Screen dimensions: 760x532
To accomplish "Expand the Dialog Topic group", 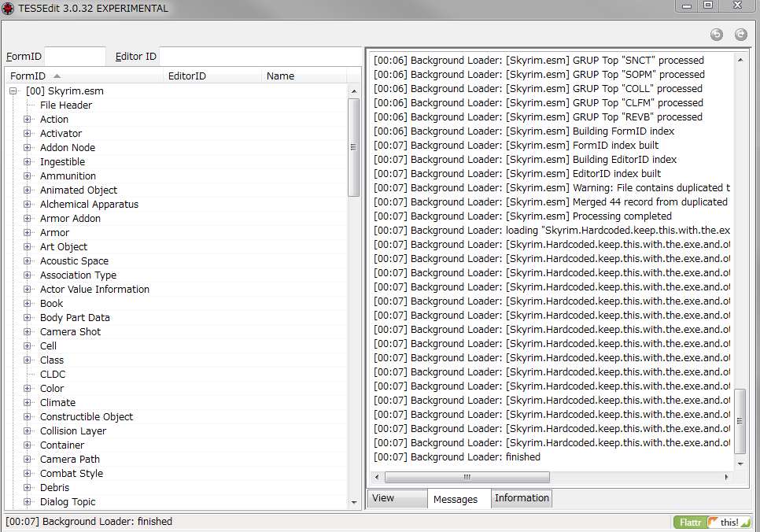I will tap(27, 501).
